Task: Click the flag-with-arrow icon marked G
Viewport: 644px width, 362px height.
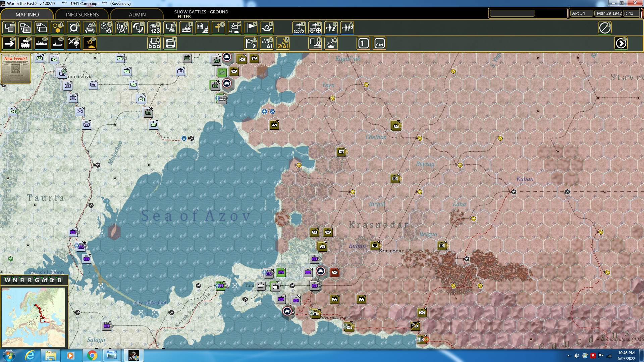Action: coord(251,43)
